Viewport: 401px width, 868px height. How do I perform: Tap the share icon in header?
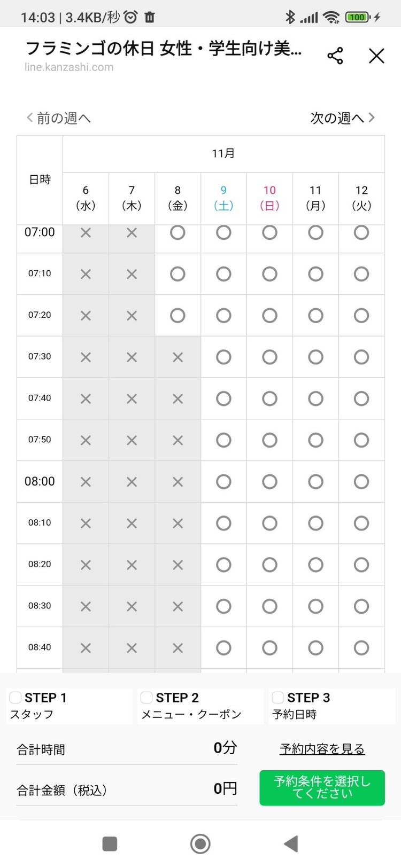pyautogui.click(x=335, y=56)
